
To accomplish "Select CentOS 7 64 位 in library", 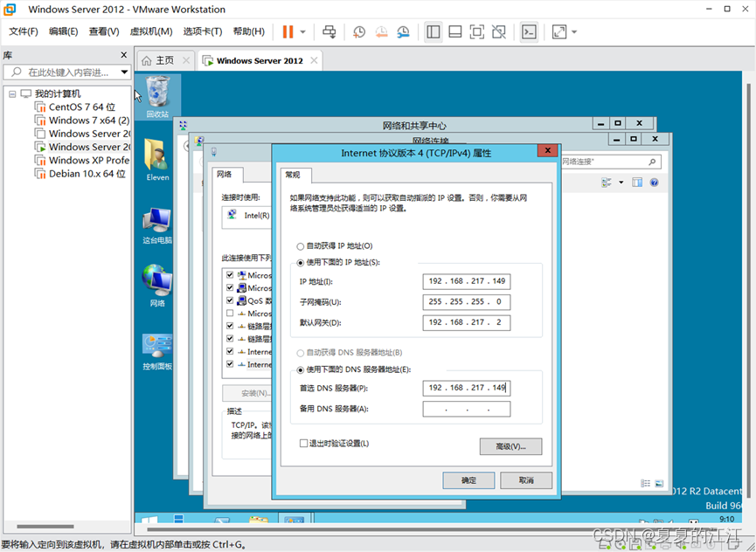I will tap(82, 107).
